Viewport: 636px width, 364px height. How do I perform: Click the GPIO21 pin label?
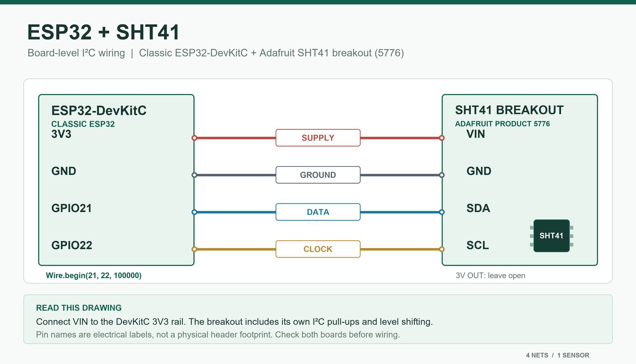click(71, 208)
